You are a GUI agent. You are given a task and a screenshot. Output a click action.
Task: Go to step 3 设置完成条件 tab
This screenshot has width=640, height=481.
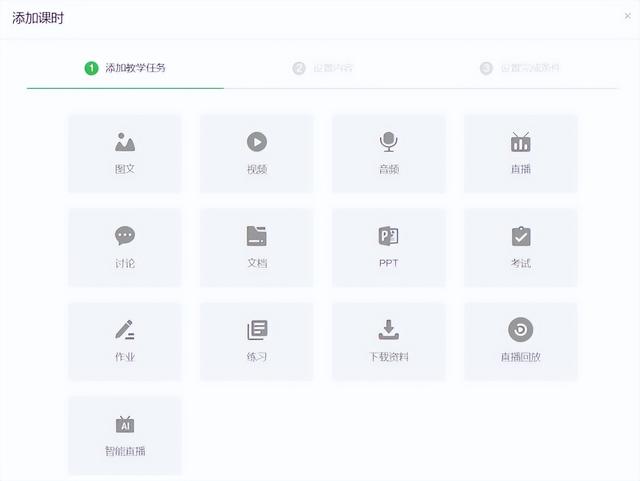point(519,68)
